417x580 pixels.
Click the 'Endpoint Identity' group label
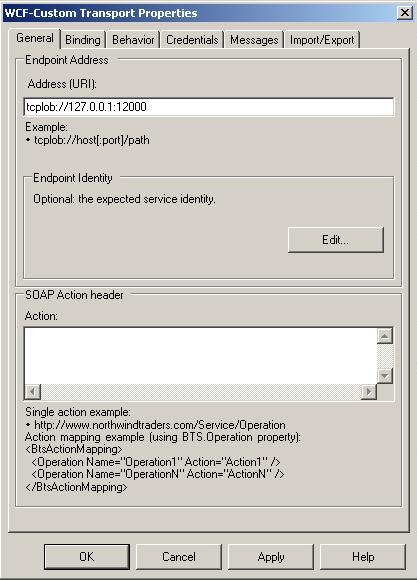click(73, 178)
